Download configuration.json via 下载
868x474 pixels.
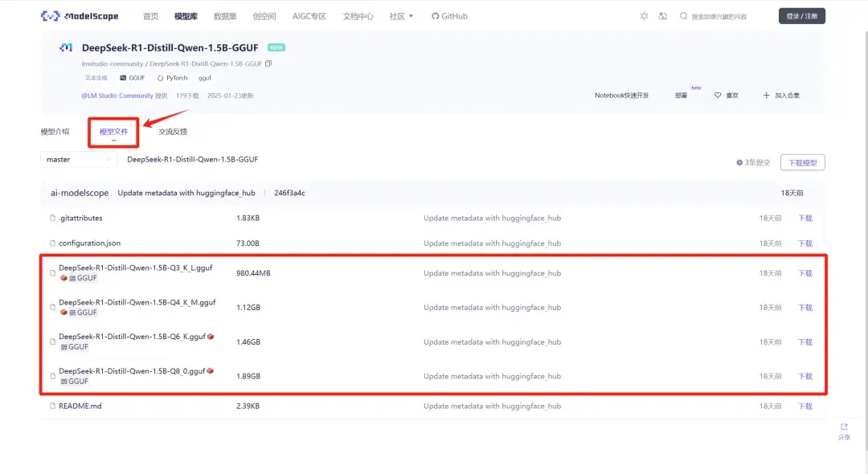[x=805, y=243]
